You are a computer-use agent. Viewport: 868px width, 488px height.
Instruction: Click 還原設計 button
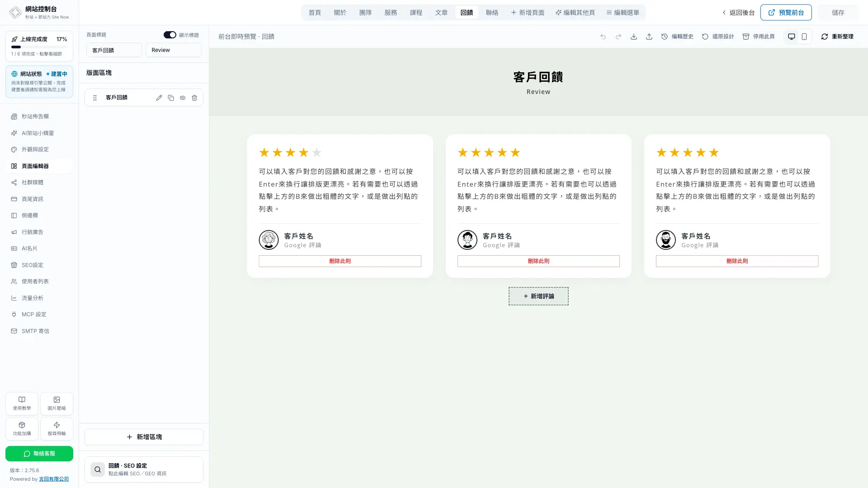[x=718, y=37]
